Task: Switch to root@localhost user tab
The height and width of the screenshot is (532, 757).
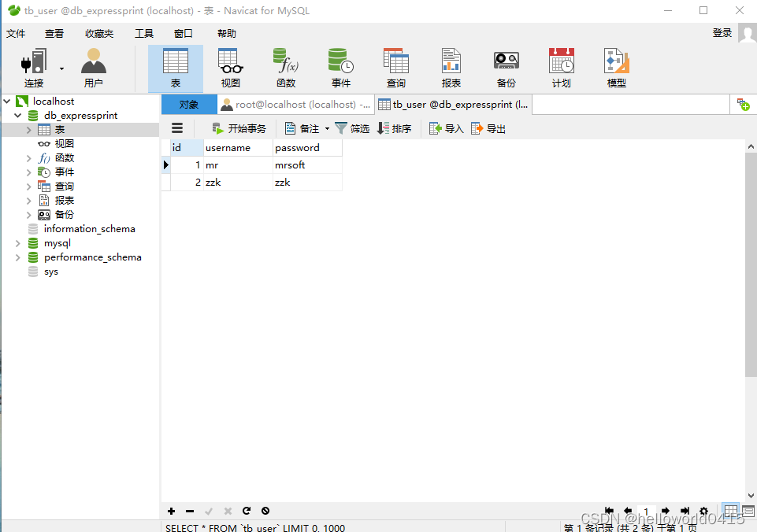Action: point(295,105)
